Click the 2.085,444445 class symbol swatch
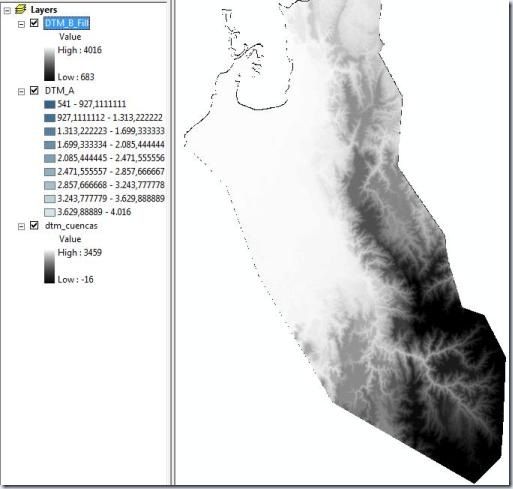Screen dimensions: 513x489 coord(50,158)
